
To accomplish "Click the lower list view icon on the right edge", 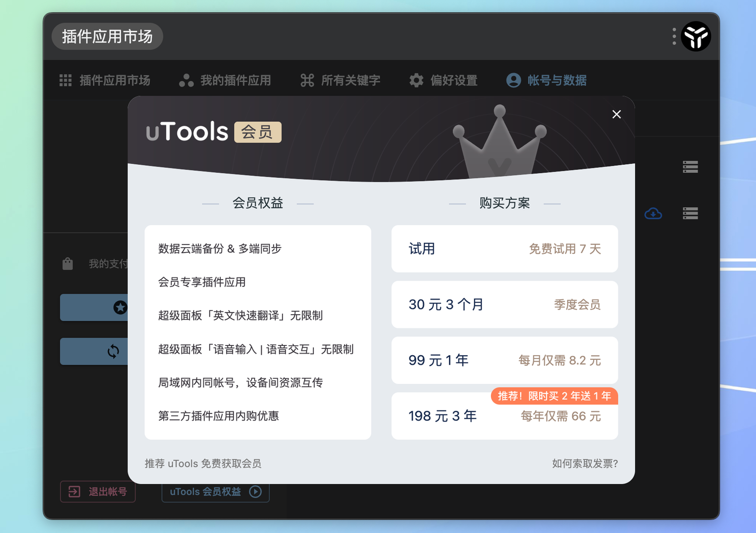I will click(690, 213).
